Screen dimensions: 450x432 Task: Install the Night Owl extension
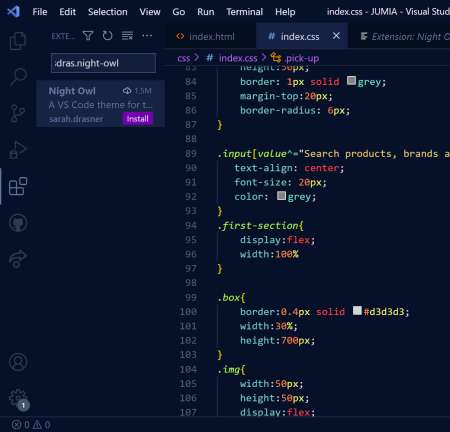tap(138, 119)
